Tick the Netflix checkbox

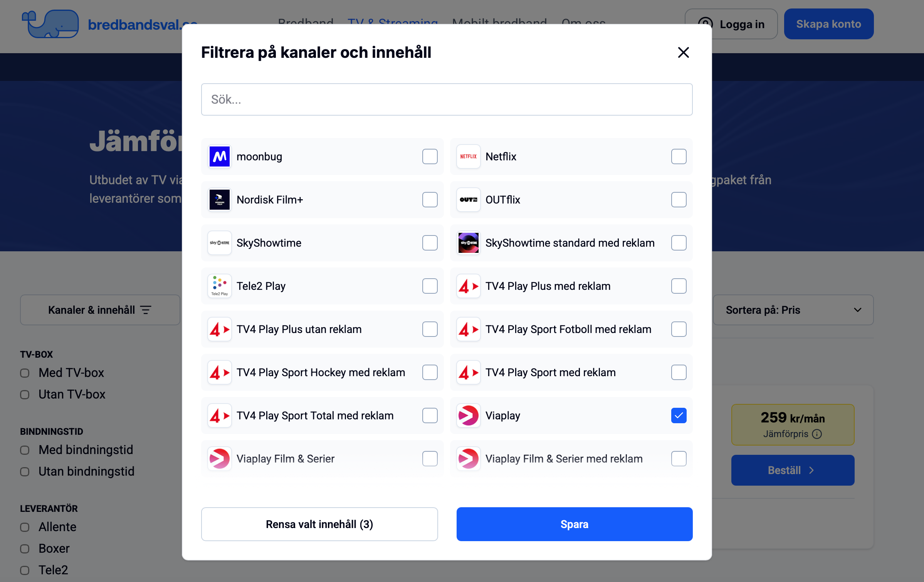pyautogui.click(x=679, y=156)
